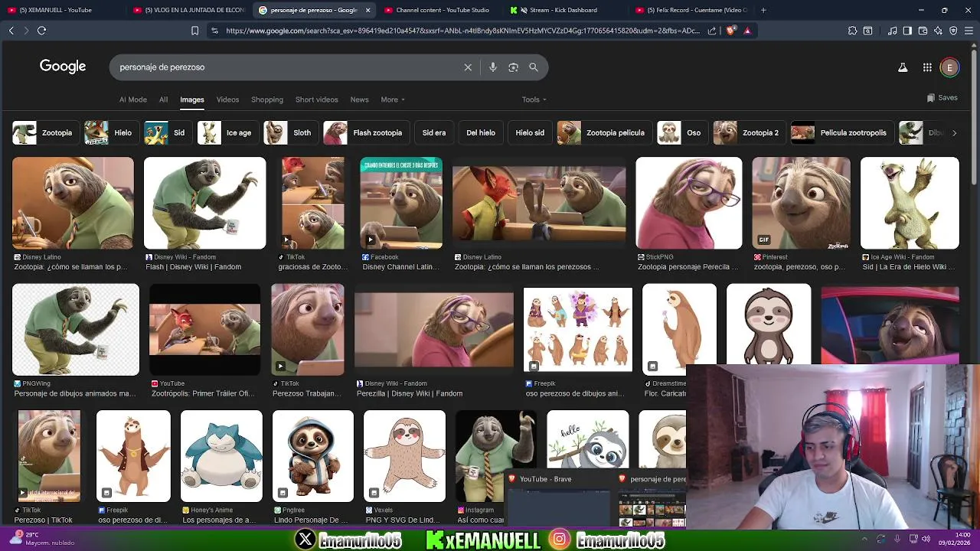Close the Google search tab
The height and width of the screenshot is (551, 980).
[367, 10]
